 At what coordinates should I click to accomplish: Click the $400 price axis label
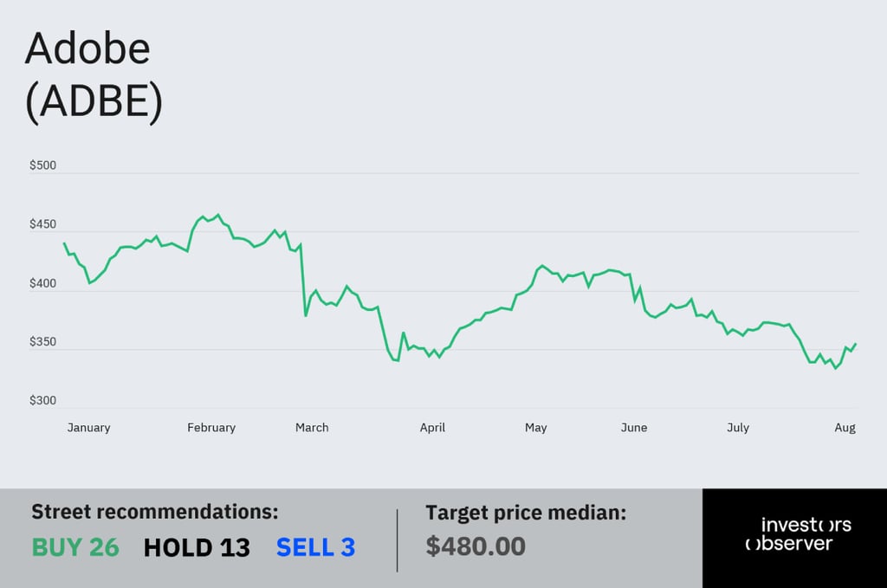tap(43, 283)
